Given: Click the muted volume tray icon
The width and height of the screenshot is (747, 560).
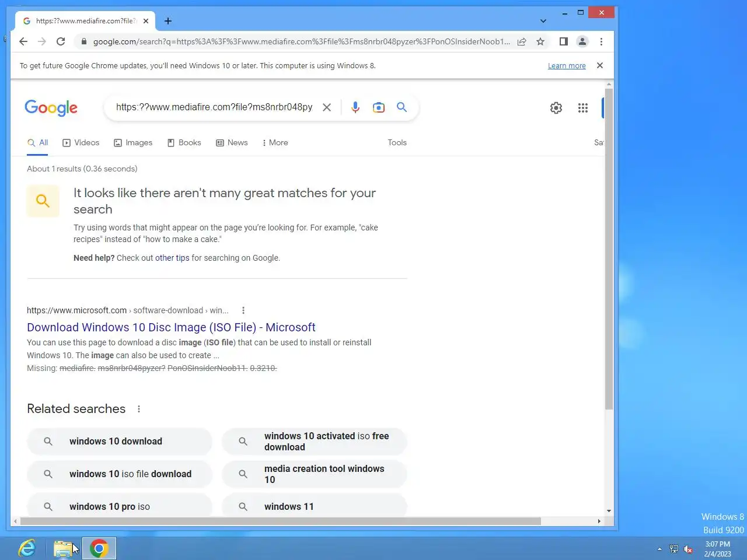Looking at the screenshot, I should coord(689,549).
